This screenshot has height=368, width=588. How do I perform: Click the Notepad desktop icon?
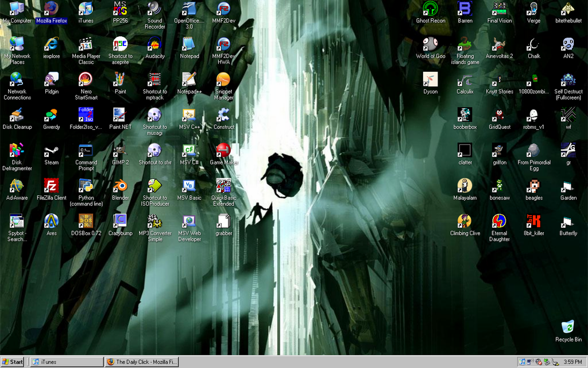click(189, 44)
